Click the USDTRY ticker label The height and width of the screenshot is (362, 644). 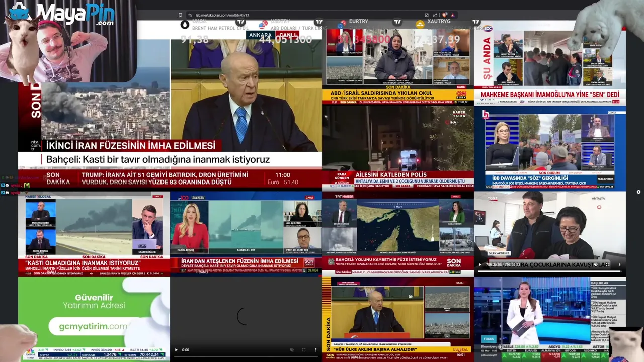tap(280, 22)
